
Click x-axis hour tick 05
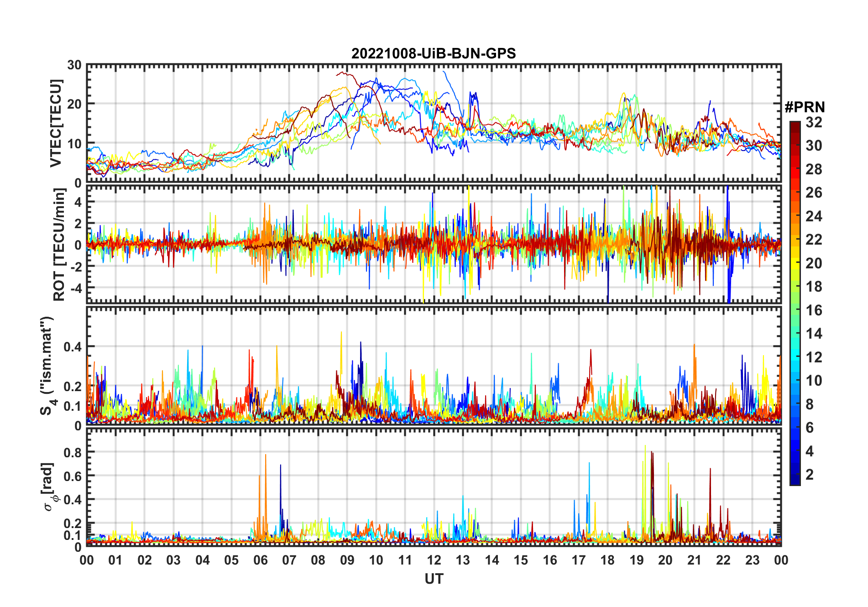(x=231, y=560)
